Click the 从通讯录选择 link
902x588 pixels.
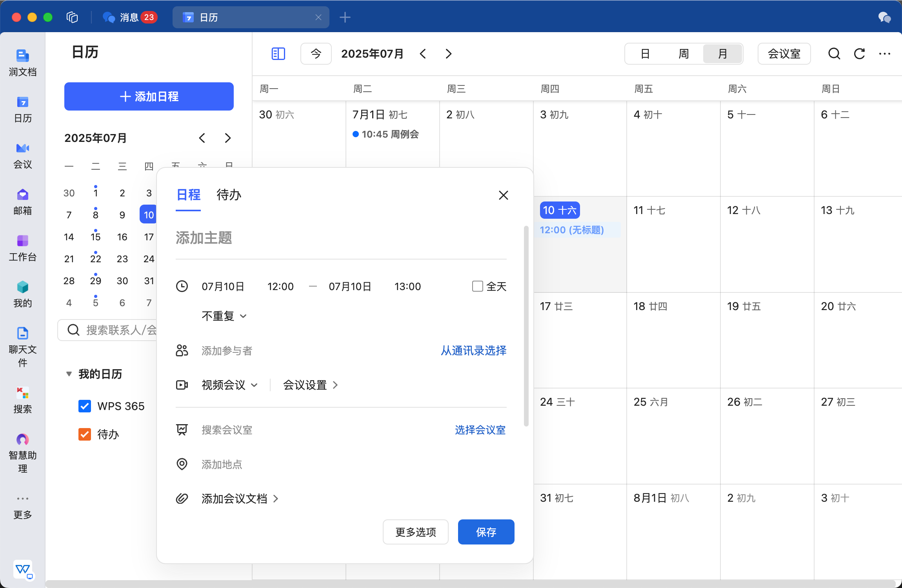click(473, 350)
